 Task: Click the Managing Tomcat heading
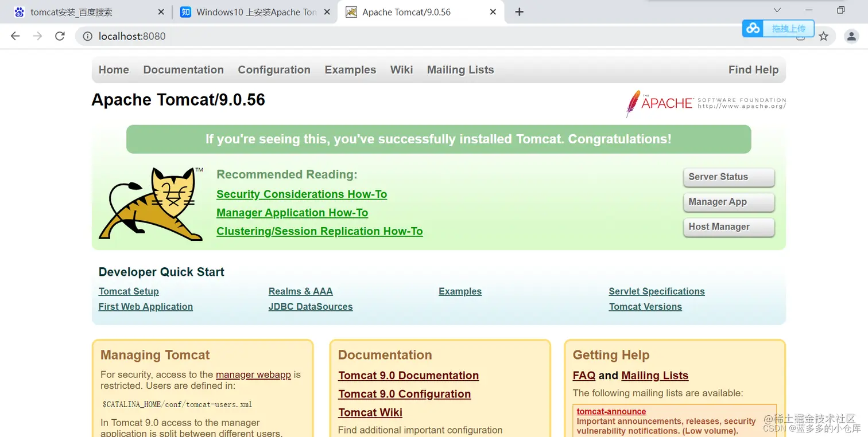tap(155, 355)
